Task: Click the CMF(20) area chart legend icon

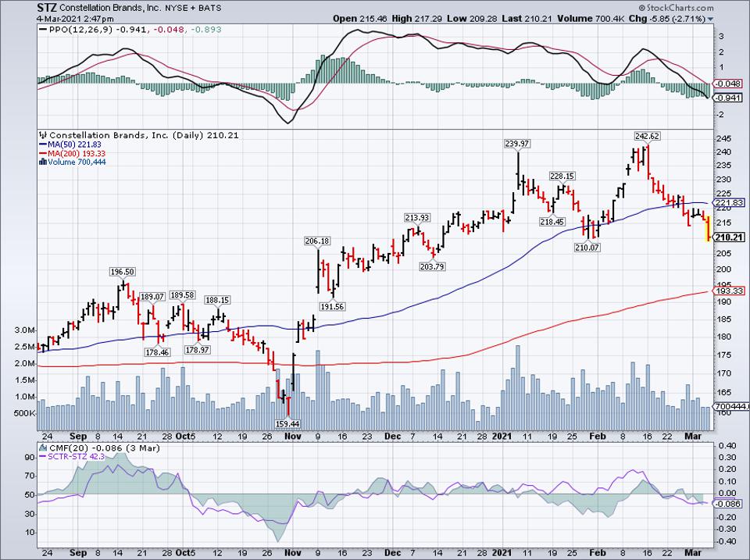Action: click(42, 446)
